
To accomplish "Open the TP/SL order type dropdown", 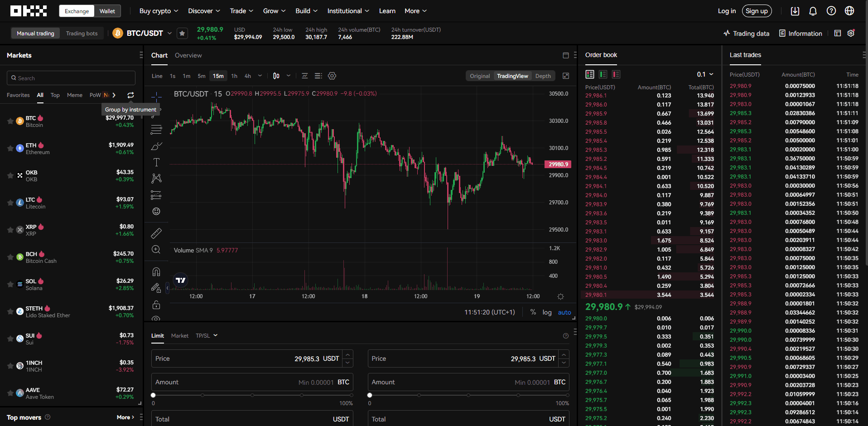I will [207, 336].
